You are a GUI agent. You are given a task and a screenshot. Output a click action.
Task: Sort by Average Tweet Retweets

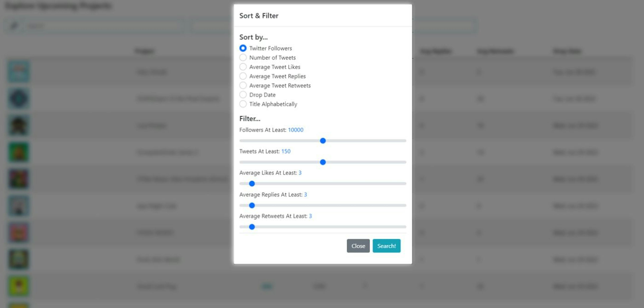click(243, 85)
